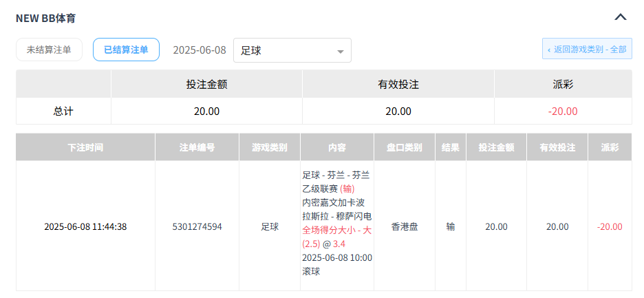
Task: Click the 有效投注 table column header
Action: click(x=557, y=147)
